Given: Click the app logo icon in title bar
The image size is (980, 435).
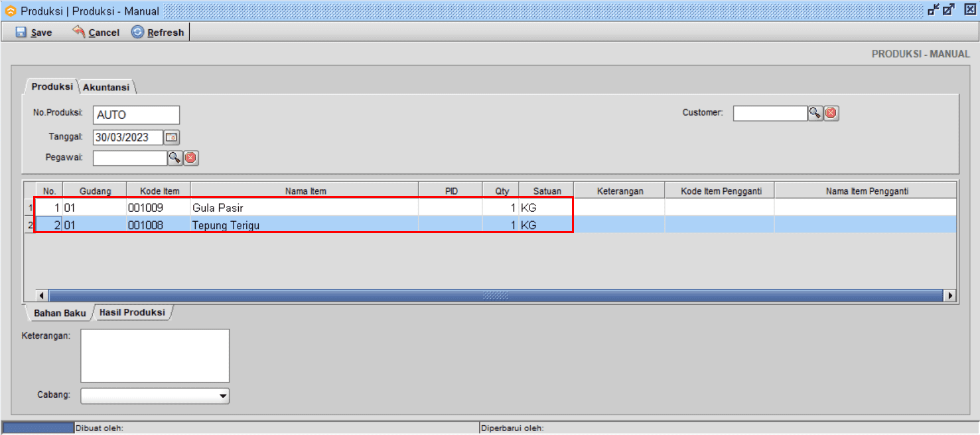Looking at the screenshot, I should (11, 11).
